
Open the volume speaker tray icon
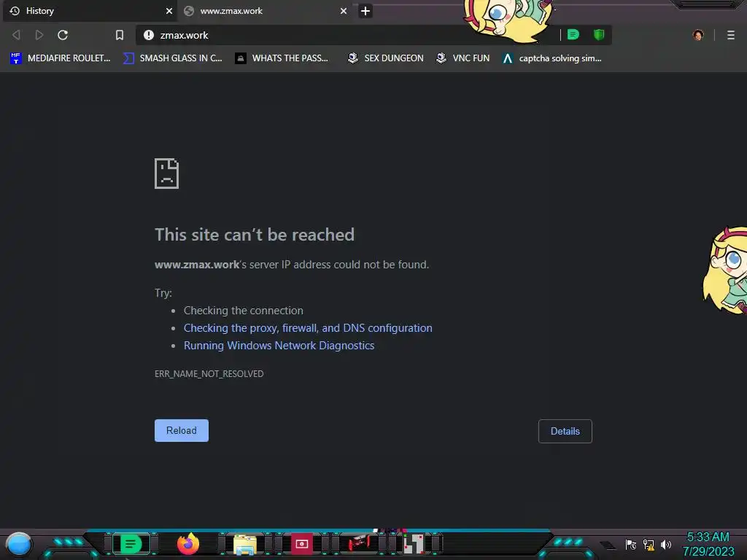665,545
